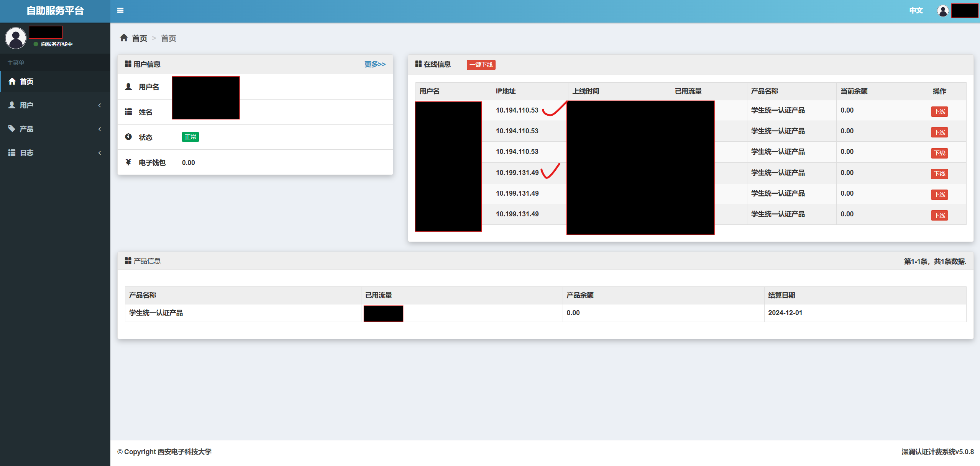Image resolution: width=980 pixels, height=466 pixels.
Task: Switch language via 中文 in header
Action: pyautogui.click(x=916, y=10)
